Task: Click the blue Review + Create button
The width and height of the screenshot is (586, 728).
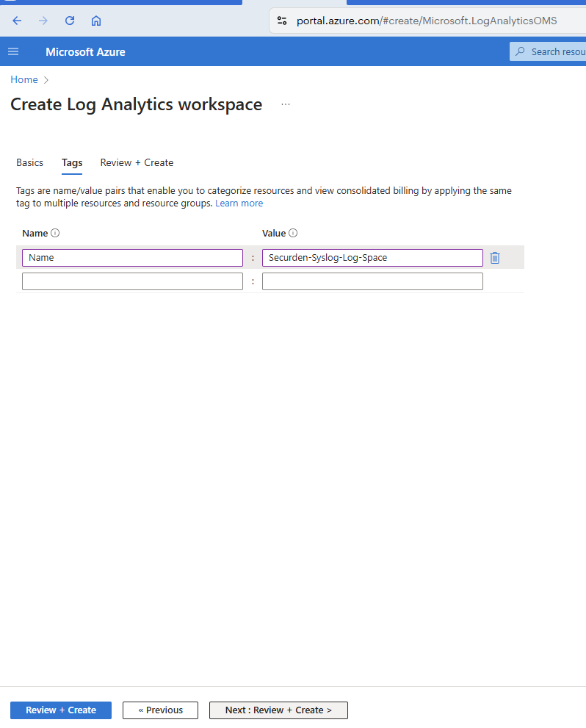Action: pyautogui.click(x=61, y=710)
